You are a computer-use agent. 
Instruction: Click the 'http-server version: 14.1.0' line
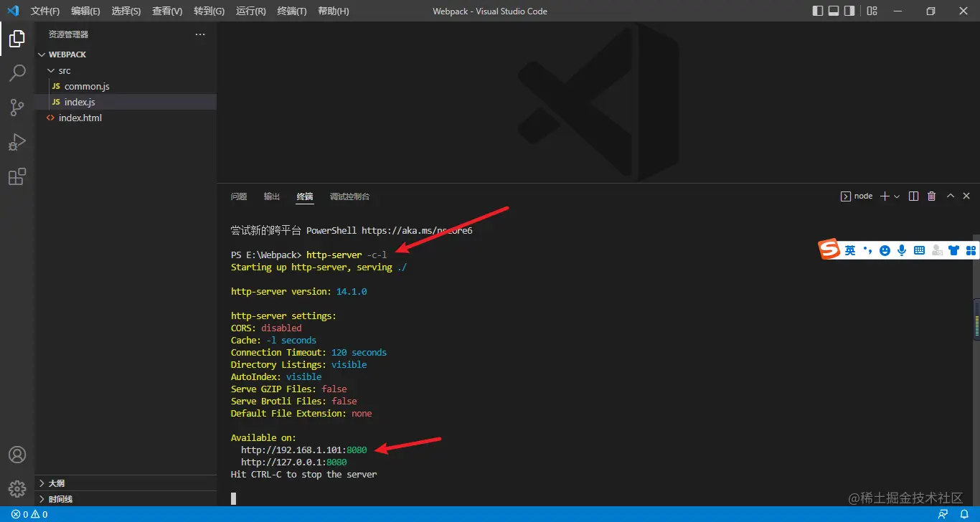pyautogui.click(x=299, y=292)
